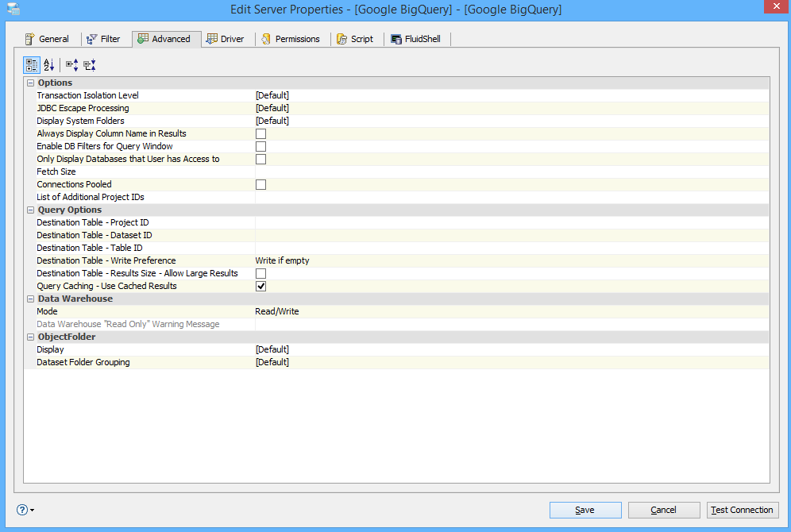The image size is (791, 532).
Task: Collapse the Query Options section
Action: [x=31, y=210]
